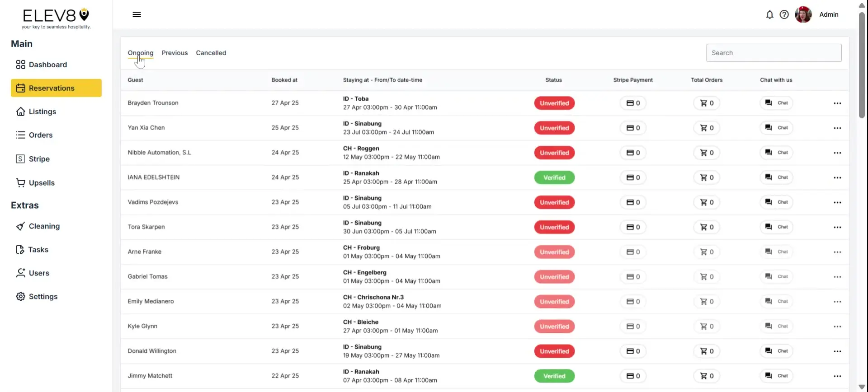Click the Booked at column header

point(284,80)
